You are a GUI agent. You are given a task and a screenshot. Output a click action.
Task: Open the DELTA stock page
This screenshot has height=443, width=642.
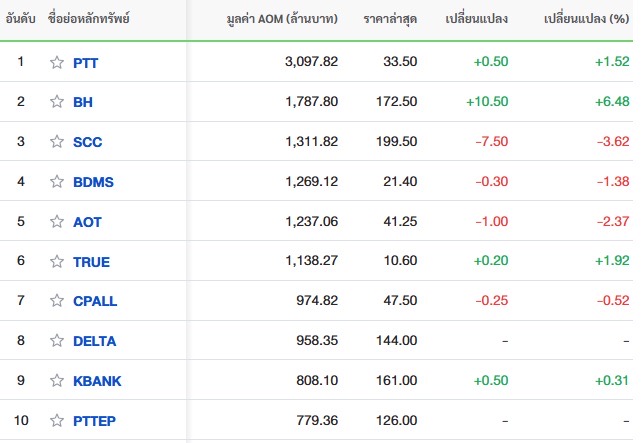click(95, 341)
